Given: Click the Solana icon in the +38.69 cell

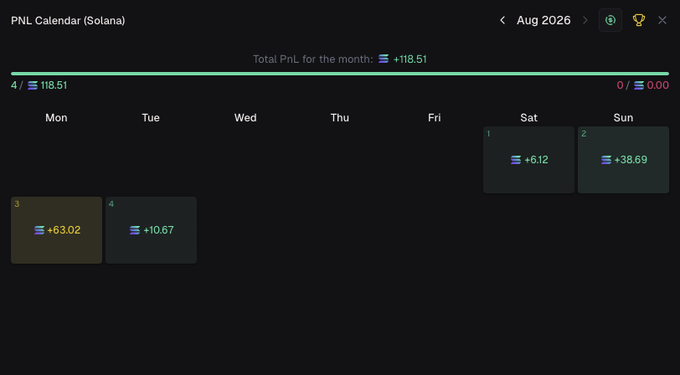Looking at the screenshot, I should tap(606, 160).
